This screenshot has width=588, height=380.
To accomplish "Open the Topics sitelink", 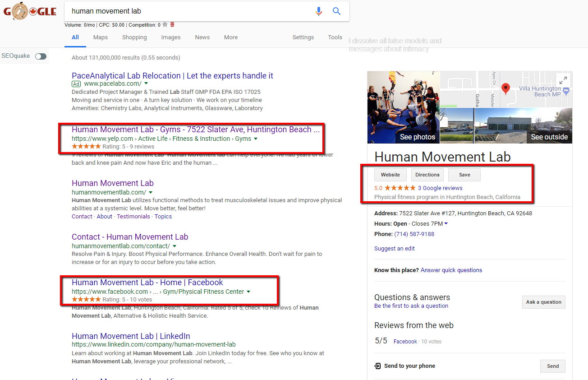I will coord(163,217).
